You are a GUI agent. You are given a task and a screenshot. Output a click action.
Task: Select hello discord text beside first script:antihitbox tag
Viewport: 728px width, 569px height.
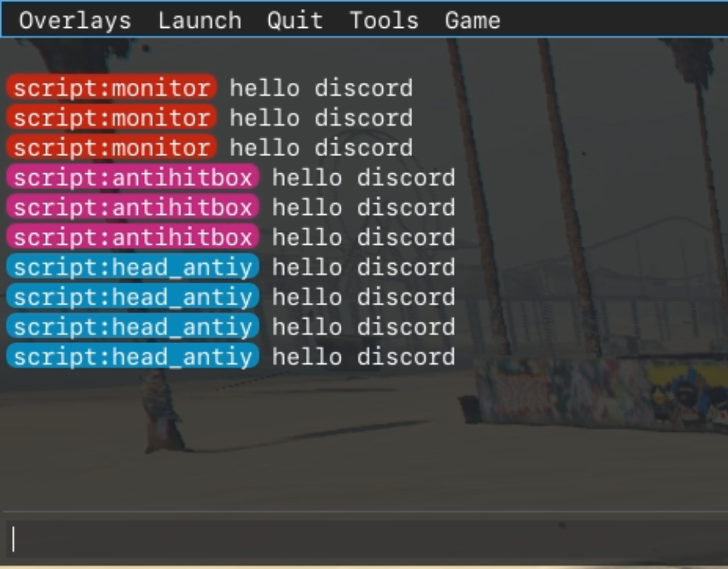[x=364, y=178]
